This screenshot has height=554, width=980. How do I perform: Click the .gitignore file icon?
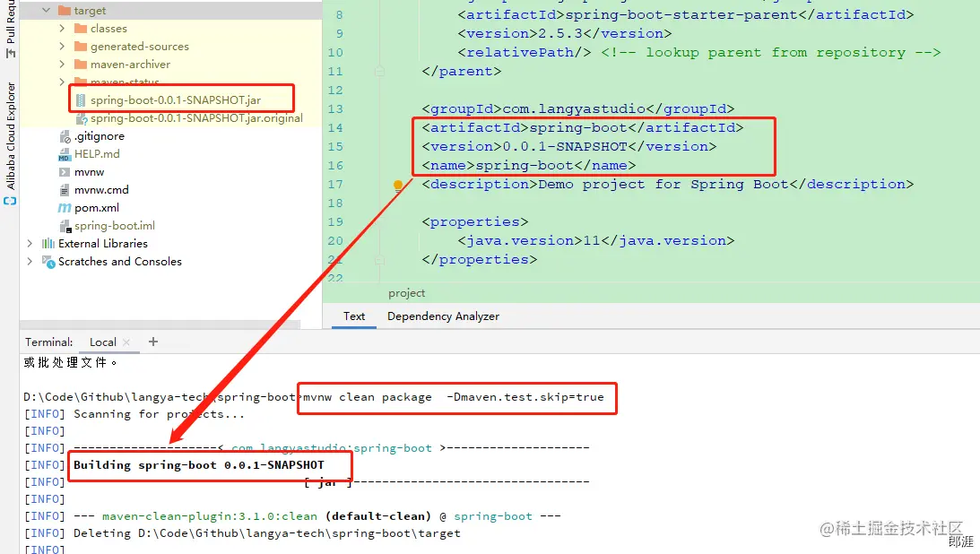(65, 136)
